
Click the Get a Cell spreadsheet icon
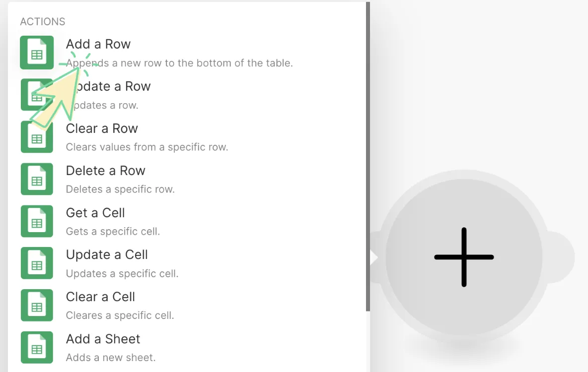click(37, 221)
